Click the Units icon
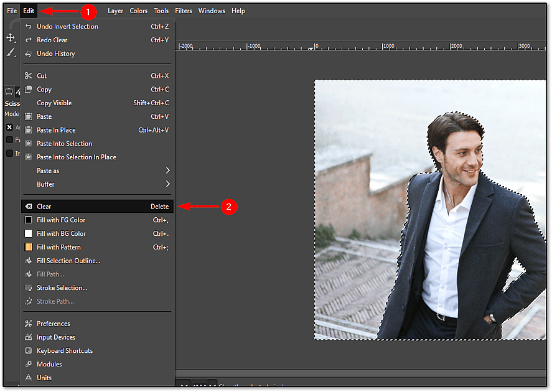The width and height of the screenshot is (552, 392). pyautogui.click(x=29, y=378)
